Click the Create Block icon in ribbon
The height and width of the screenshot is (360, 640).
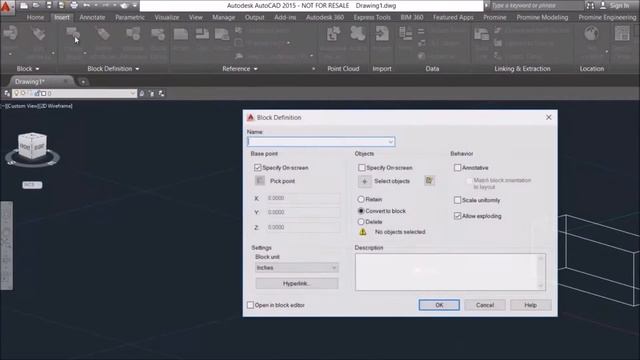73,34
